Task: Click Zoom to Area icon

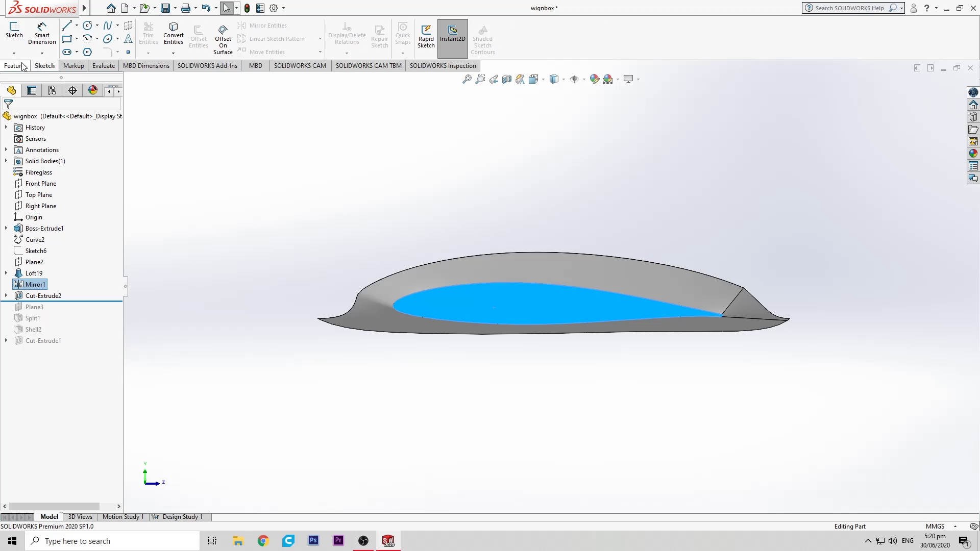Action: [x=480, y=79]
